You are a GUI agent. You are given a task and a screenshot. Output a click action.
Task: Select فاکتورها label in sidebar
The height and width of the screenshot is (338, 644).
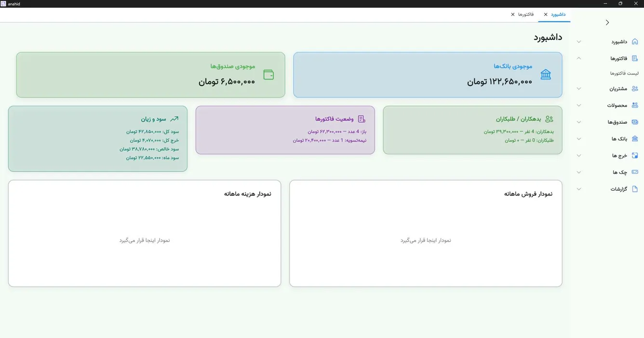619,59
